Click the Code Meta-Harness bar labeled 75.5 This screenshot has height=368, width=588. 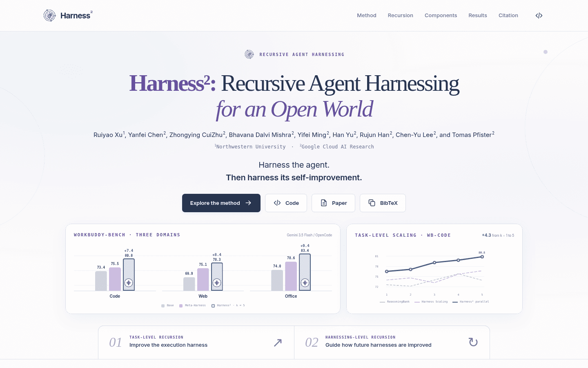coord(115,279)
